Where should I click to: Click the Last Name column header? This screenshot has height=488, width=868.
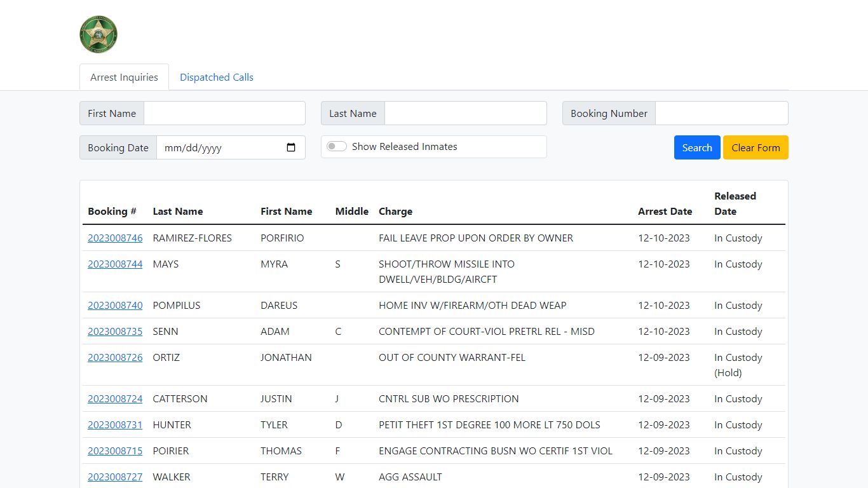(x=178, y=212)
